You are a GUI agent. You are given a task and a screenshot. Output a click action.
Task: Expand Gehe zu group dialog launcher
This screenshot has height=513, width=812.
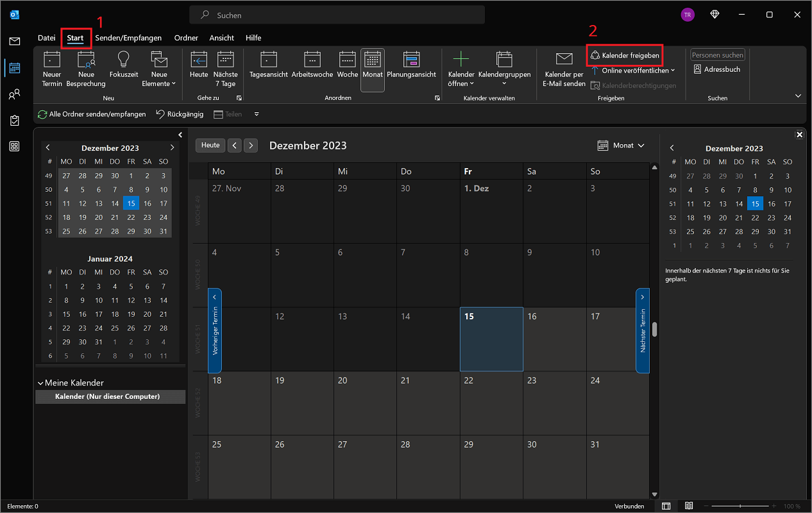239,98
